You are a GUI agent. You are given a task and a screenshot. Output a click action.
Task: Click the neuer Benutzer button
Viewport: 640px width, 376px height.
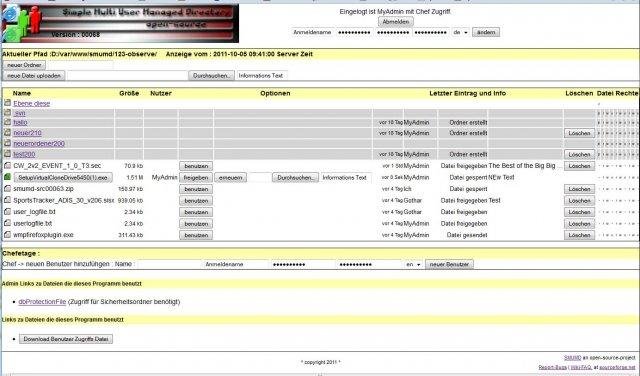(449, 265)
